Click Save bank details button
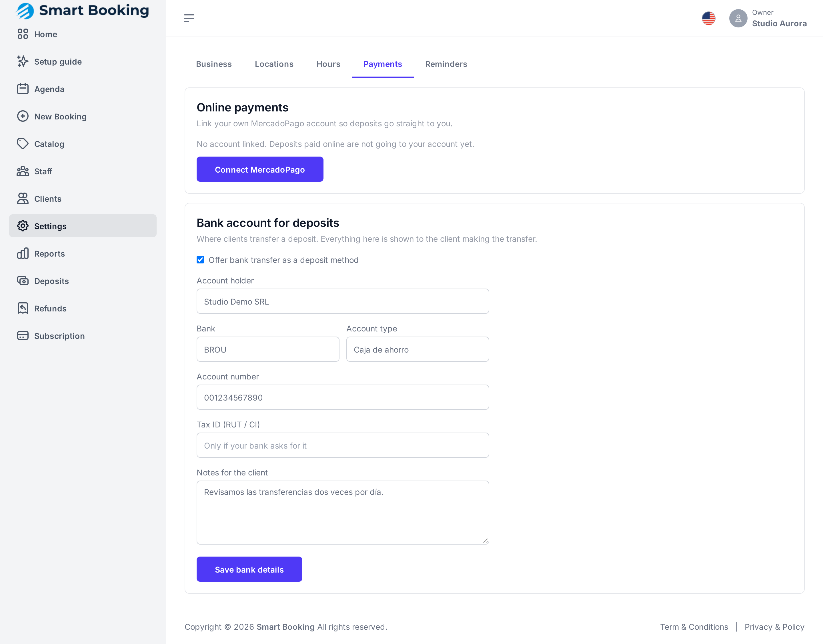This screenshot has height=644, width=823. tap(249, 569)
